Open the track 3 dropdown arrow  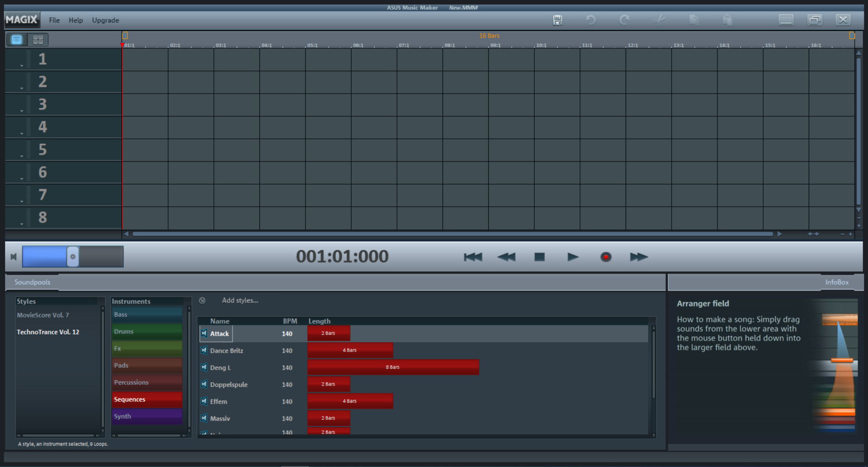[22, 111]
